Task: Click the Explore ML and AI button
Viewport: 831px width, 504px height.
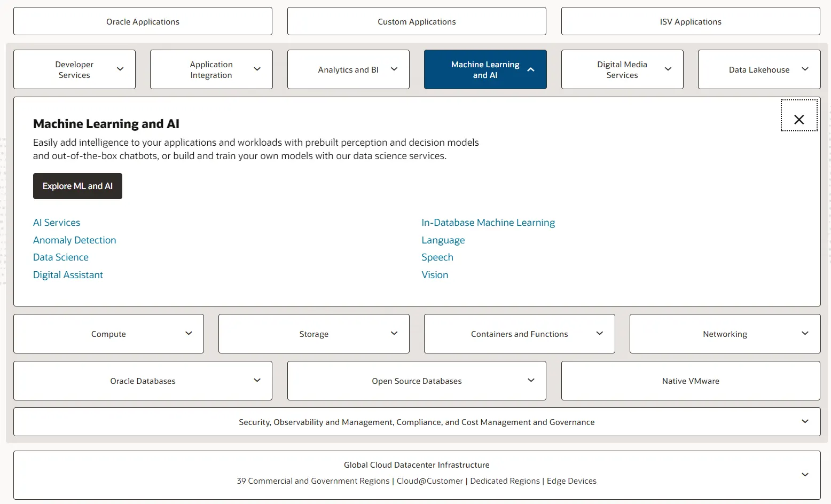Action: click(77, 186)
